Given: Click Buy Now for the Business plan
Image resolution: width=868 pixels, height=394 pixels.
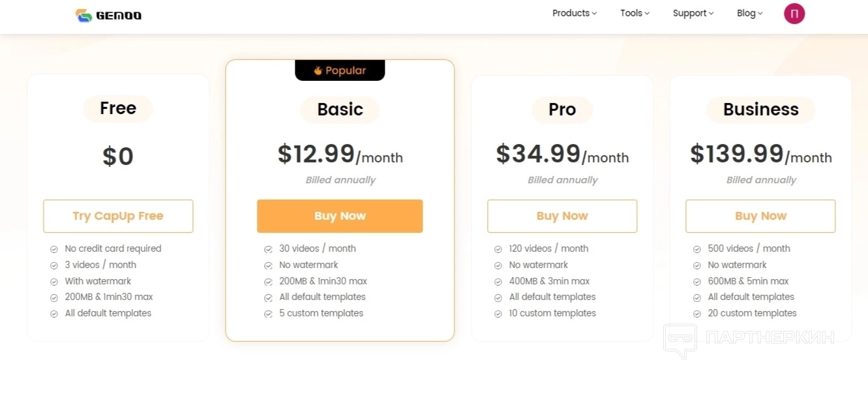Looking at the screenshot, I should click(x=760, y=216).
